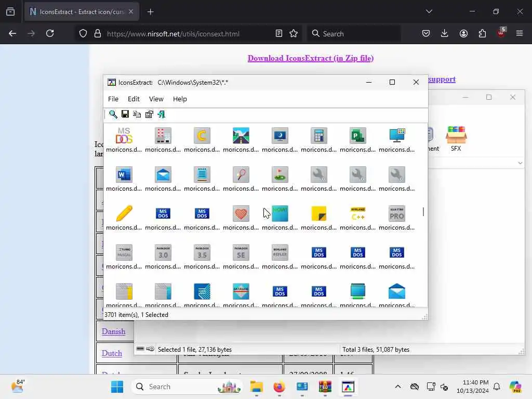532x399 pixels.
Task: Open the Dutch translation link
Action: pos(112,353)
